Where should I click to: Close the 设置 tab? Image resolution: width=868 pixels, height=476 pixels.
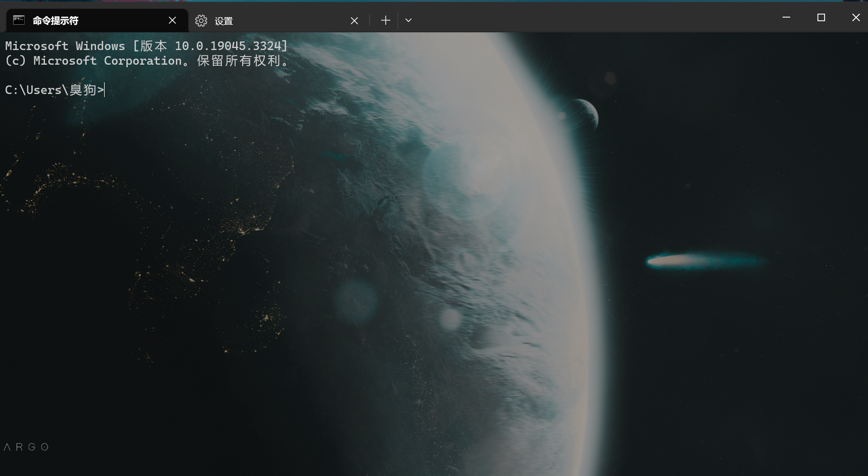(354, 21)
